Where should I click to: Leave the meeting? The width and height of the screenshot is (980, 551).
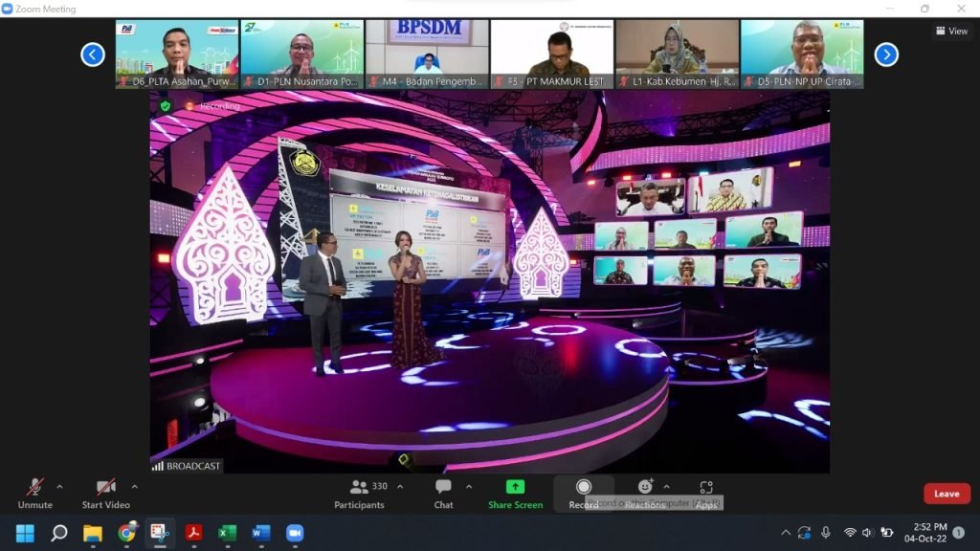[946, 494]
